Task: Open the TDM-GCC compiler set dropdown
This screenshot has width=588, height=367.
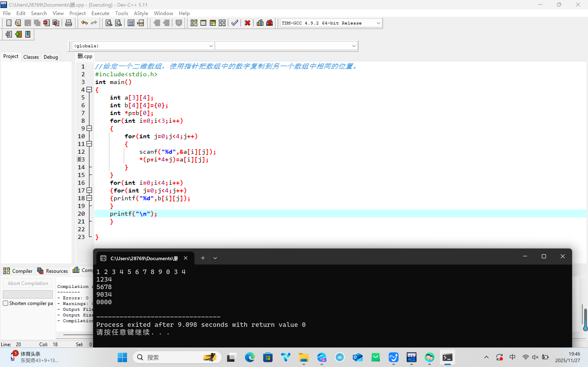Action: [x=378, y=23]
